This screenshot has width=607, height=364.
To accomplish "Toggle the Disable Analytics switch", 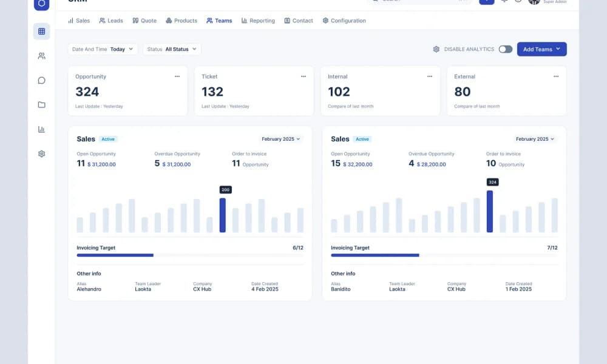I will (x=505, y=49).
